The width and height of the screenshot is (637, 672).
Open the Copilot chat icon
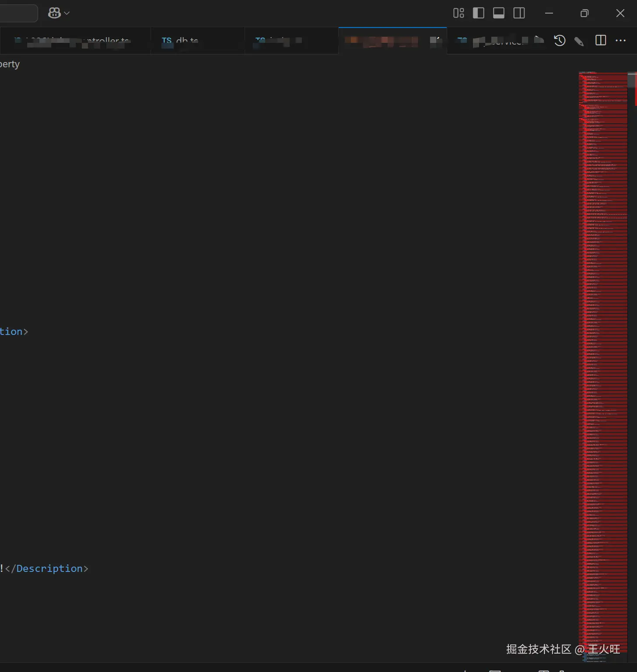[54, 13]
